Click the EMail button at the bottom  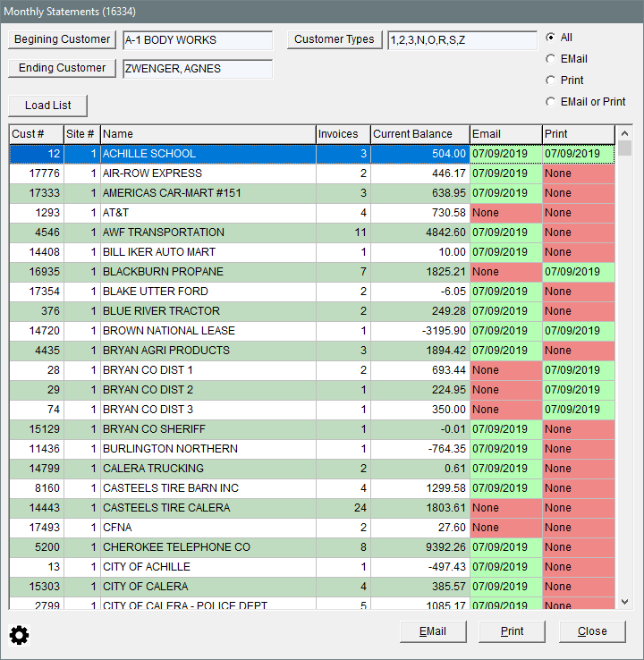[x=433, y=631]
